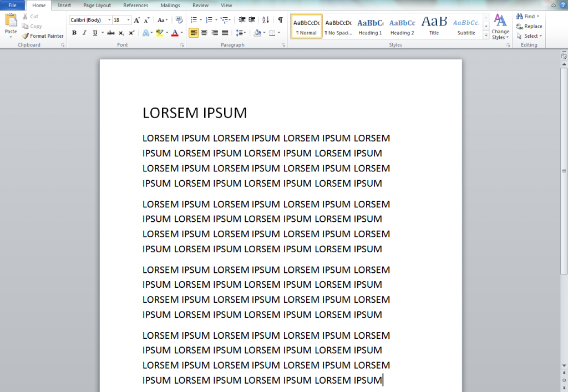Open the Font Size dropdown
Screen dimensions: 568x392
point(128,19)
